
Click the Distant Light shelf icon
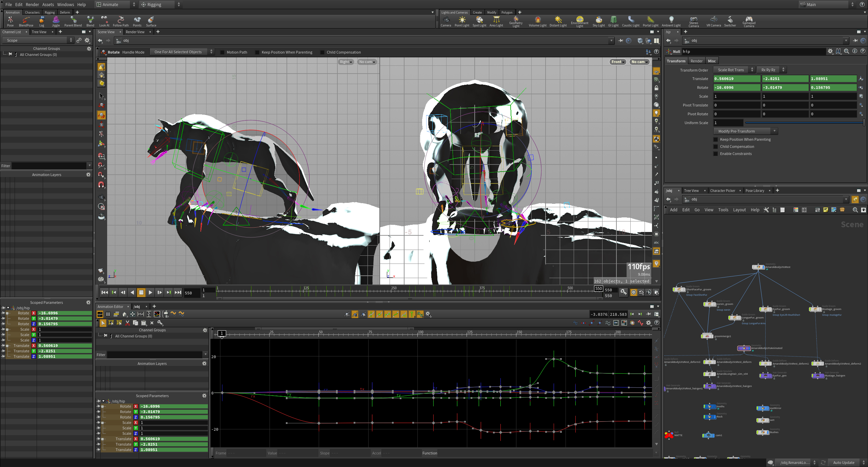558,21
